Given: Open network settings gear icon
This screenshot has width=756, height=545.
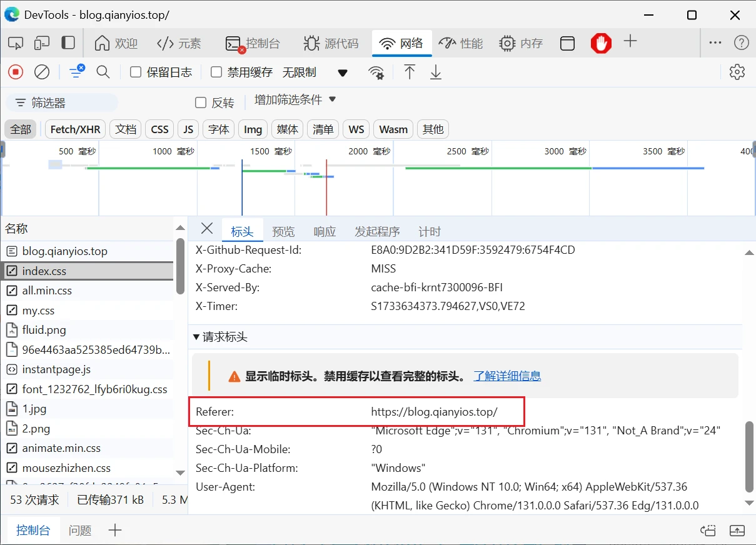Looking at the screenshot, I should 737,72.
